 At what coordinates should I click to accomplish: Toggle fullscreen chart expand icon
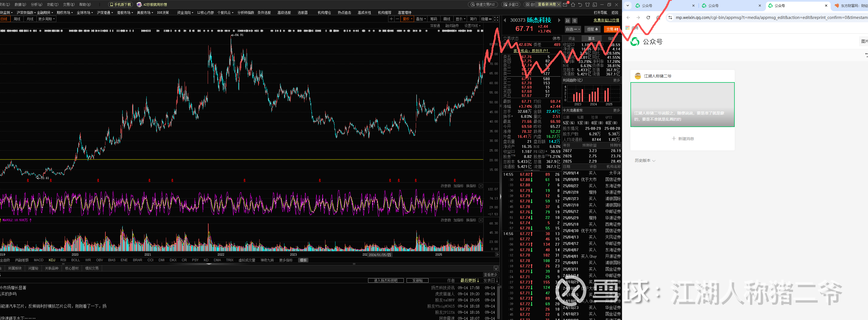point(496,19)
